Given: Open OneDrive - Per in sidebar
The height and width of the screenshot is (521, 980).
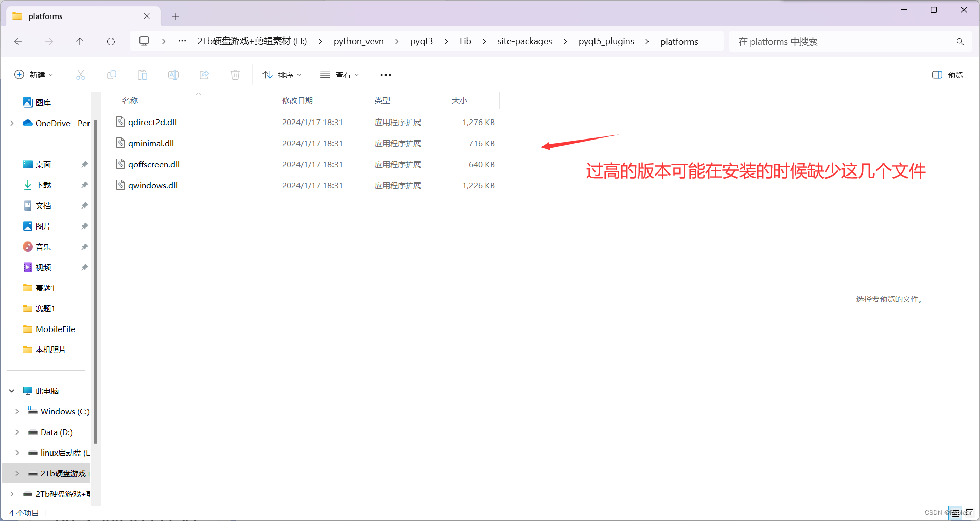Looking at the screenshot, I should pyautogui.click(x=56, y=123).
